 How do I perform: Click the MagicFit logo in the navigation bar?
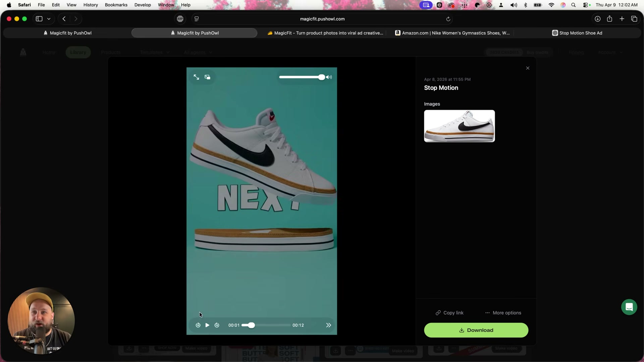click(23, 52)
